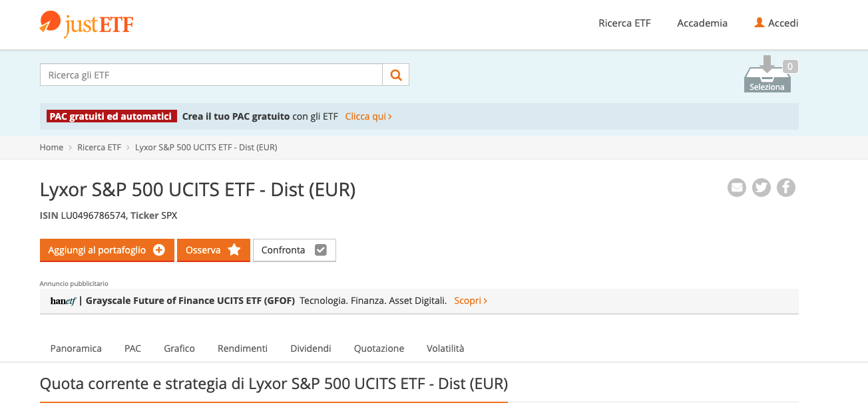Share the ETF on Twitter
The height and width of the screenshot is (415, 868).
click(x=761, y=188)
